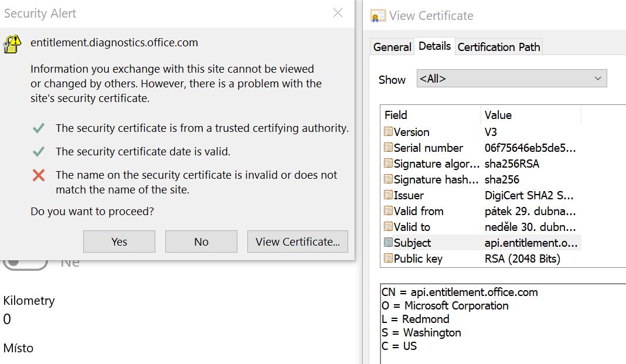Click the sha256 hash value cell
The image size is (626, 364).
[502, 179]
